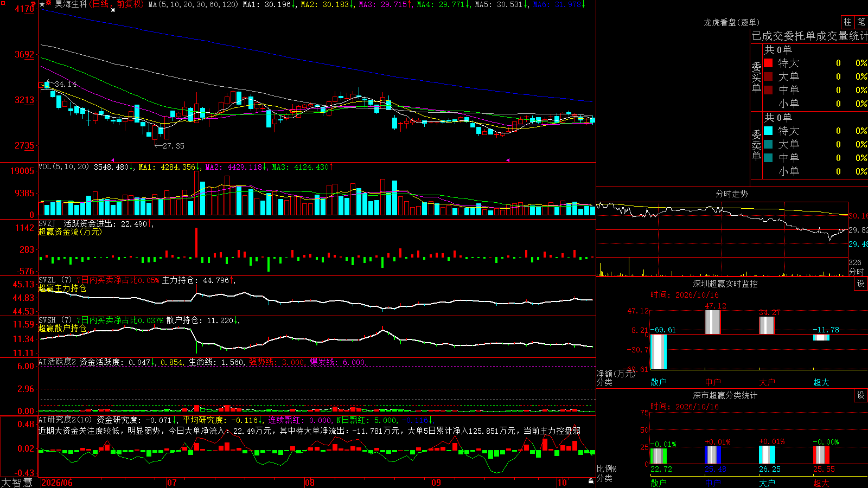Viewport: 868px width, 488px height.
Task: Open the SVZL (7) indicator label
Action: [x=55, y=280]
